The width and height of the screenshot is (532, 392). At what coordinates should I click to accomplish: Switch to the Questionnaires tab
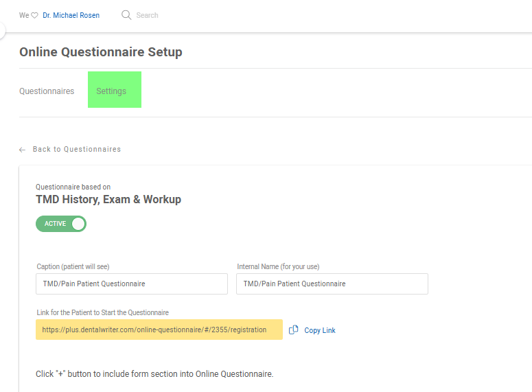(x=47, y=91)
